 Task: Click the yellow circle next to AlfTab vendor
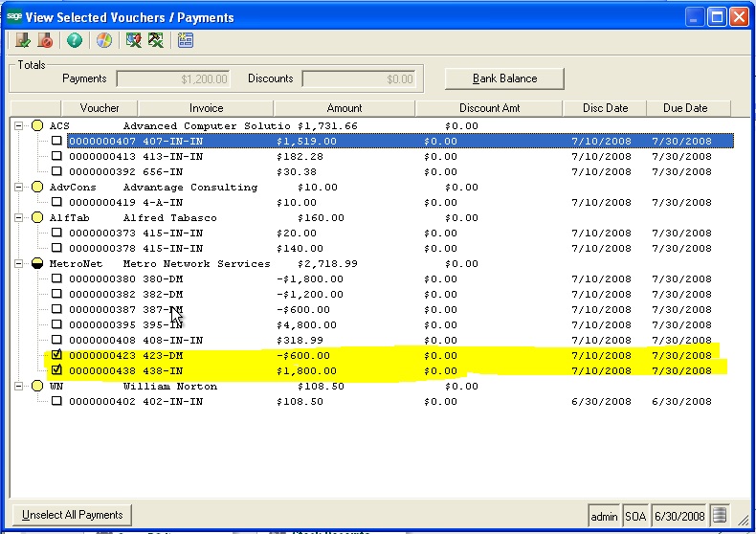click(x=37, y=217)
